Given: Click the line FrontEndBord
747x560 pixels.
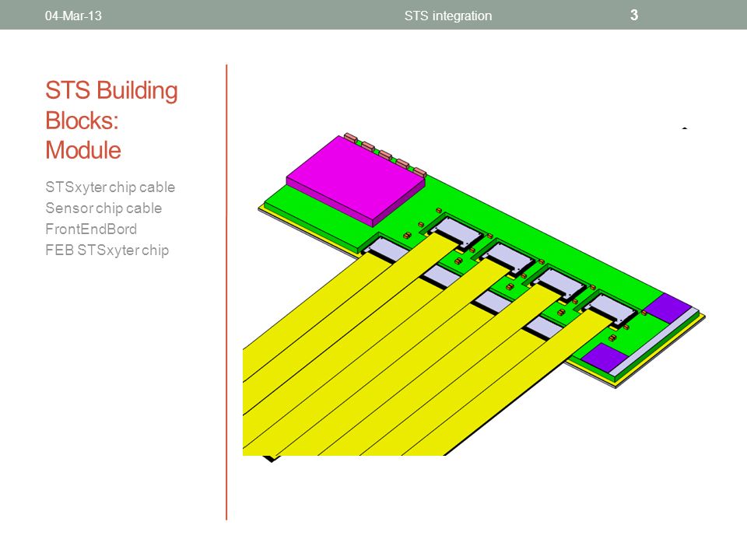Looking at the screenshot, I should pyautogui.click(x=91, y=229).
